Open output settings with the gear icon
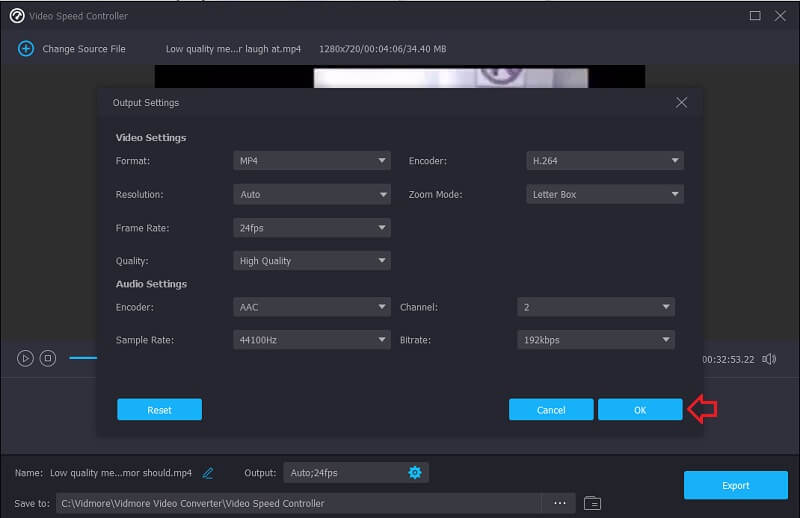This screenshot has height=518, width=800. pos(415,473)
